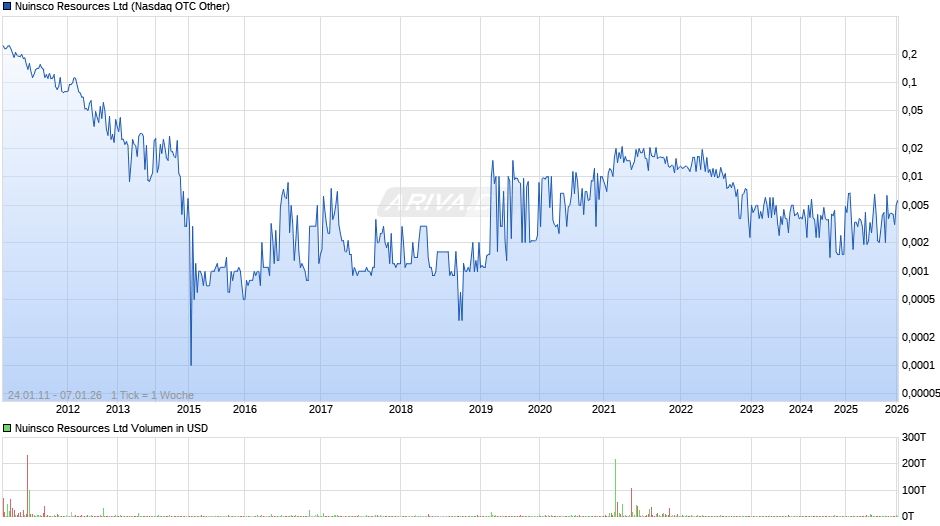Click the 2013 x-axis year label
The height and width of the screenshot is (526, 940).
(x=118, y=409)
